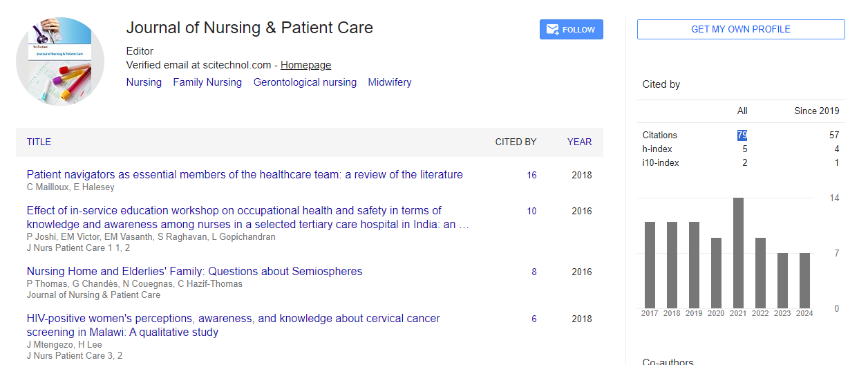Click the Since 2019 citations value 57
The height and width of the screenshot is (365, 868).
pos(834,135)
